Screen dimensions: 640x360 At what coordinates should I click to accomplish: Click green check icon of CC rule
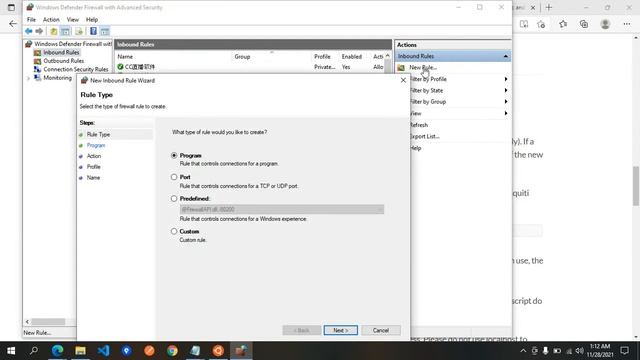pos(120,67)
